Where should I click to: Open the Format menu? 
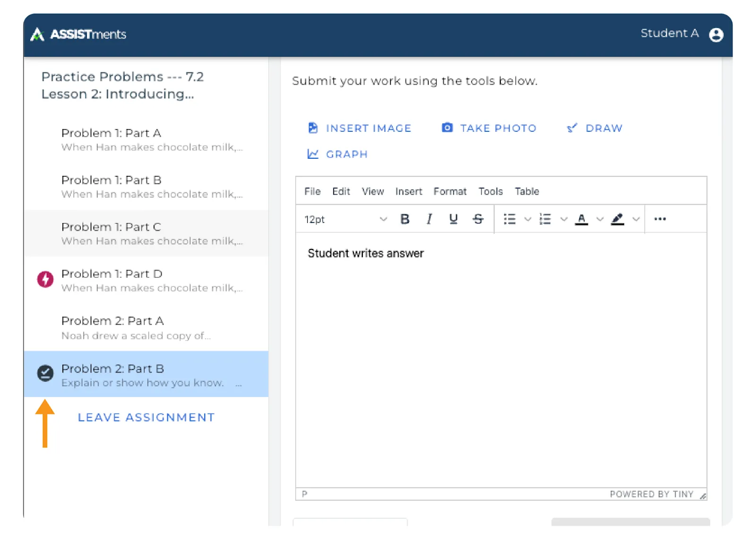(x=450, y=191)
